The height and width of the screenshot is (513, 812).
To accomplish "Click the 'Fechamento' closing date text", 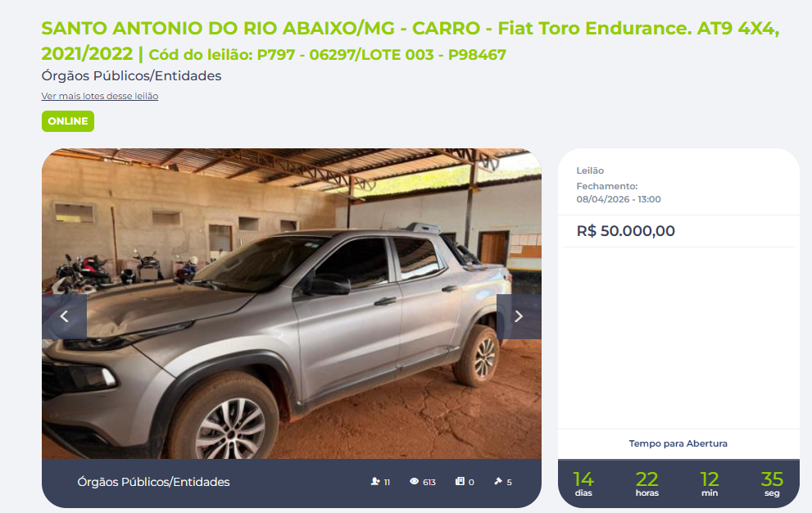I will 619,193.
